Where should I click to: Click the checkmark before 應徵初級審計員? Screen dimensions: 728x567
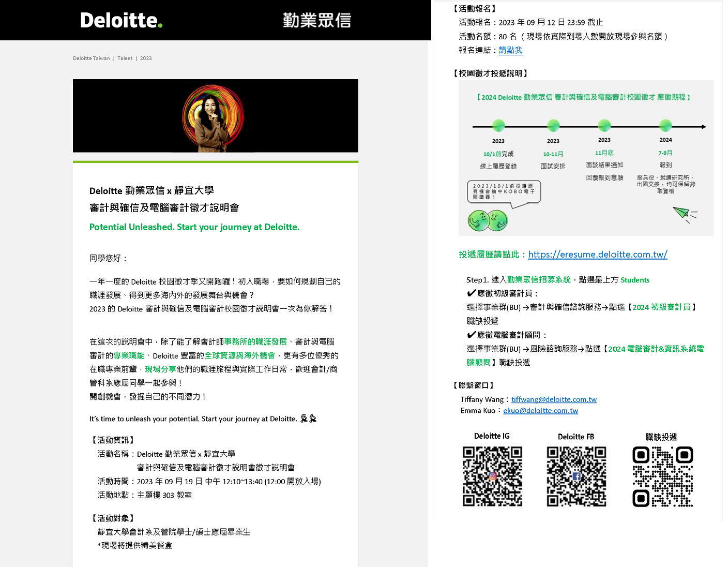click(x=472, y=293)
